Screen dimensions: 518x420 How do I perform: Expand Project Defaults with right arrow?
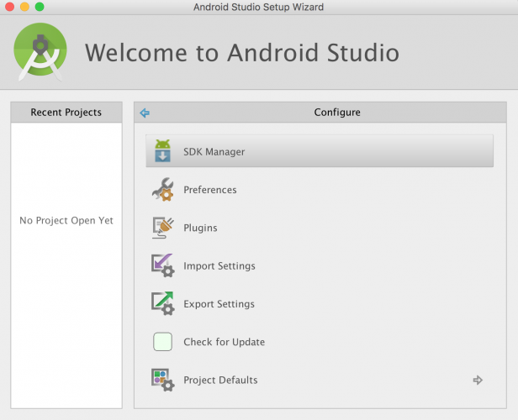(478, 380)
